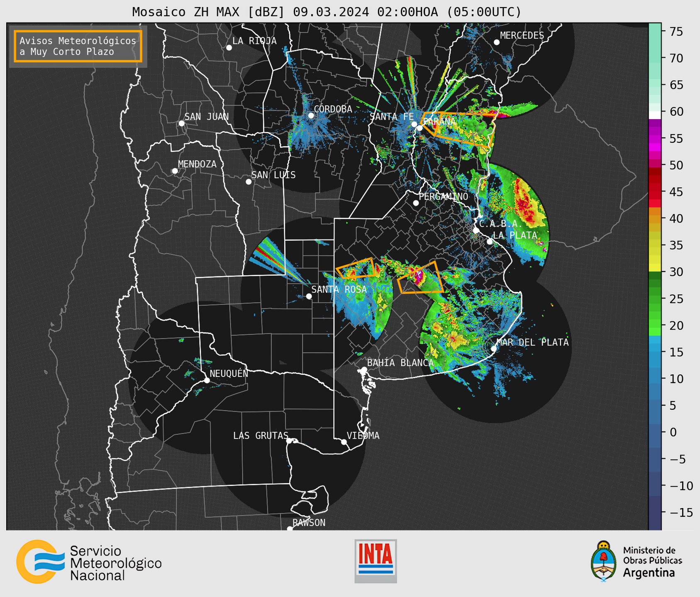This screenshot has height=597, width=700.
Task: Click the map title Mosaico ZH MAX
Action: point(327,12)
